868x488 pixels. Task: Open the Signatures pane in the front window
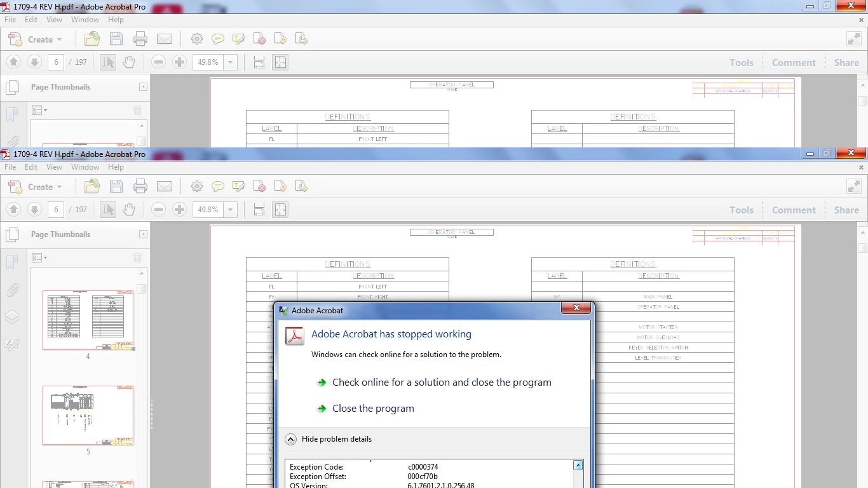coord(12,344)
